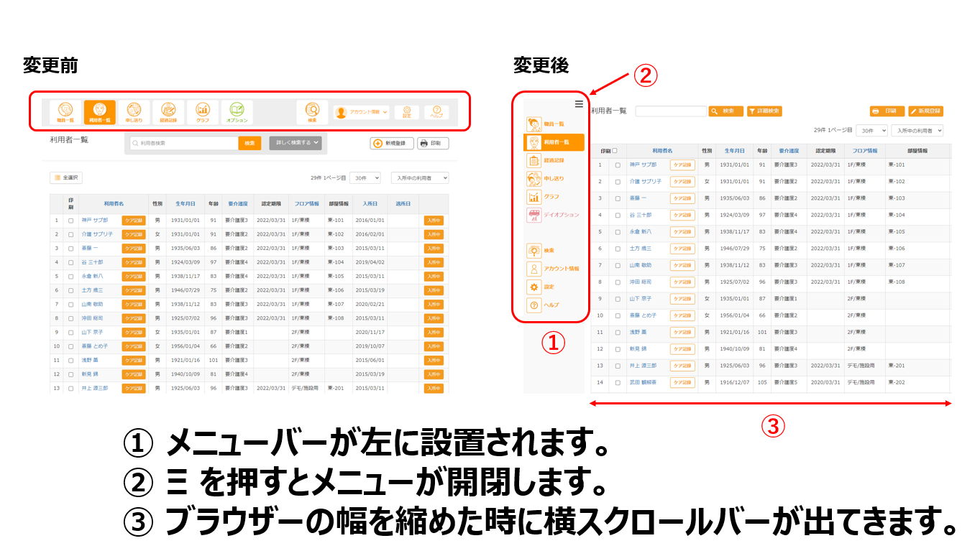Check the 印刷 header checkbox
This screenshot has height=551, width=980.
[x=615, y=149]
